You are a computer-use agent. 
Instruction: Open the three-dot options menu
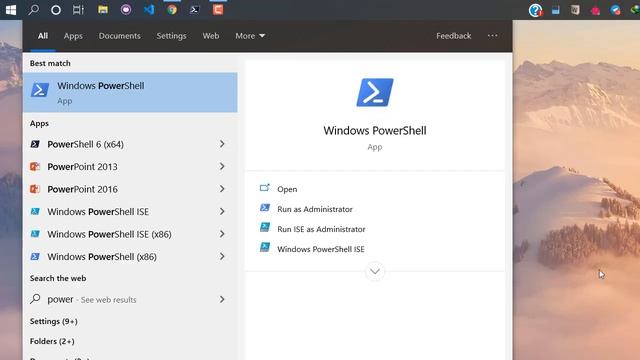click(x=492, y=36)
